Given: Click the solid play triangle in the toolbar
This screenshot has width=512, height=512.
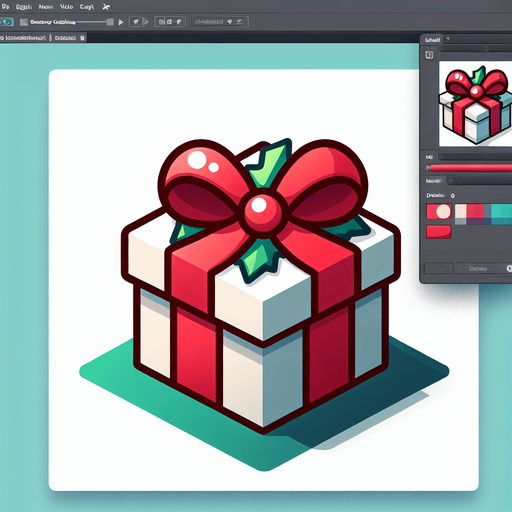Looking at the screenshot, I should 121,22.
